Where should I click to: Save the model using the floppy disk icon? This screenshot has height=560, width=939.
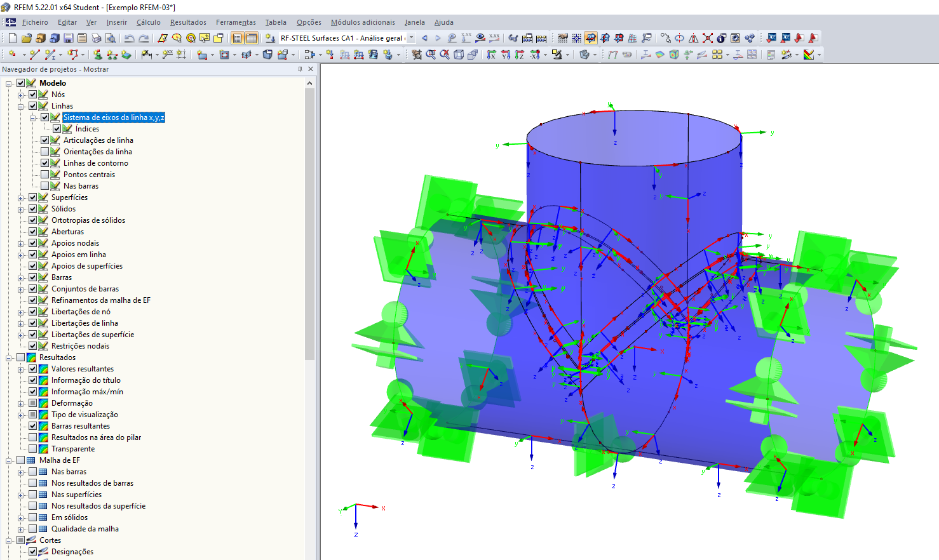pyautogui.click(x=69, y=38)
